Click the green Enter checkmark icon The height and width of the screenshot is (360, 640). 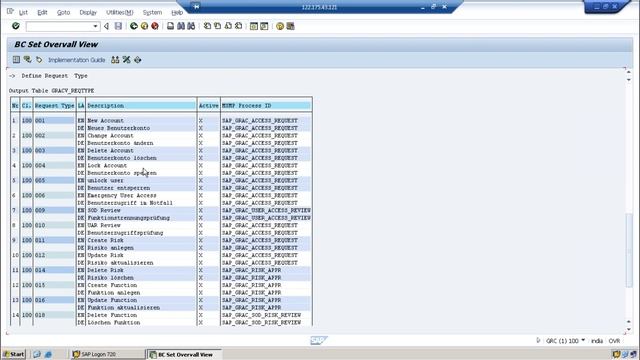(x=16, y=26)
